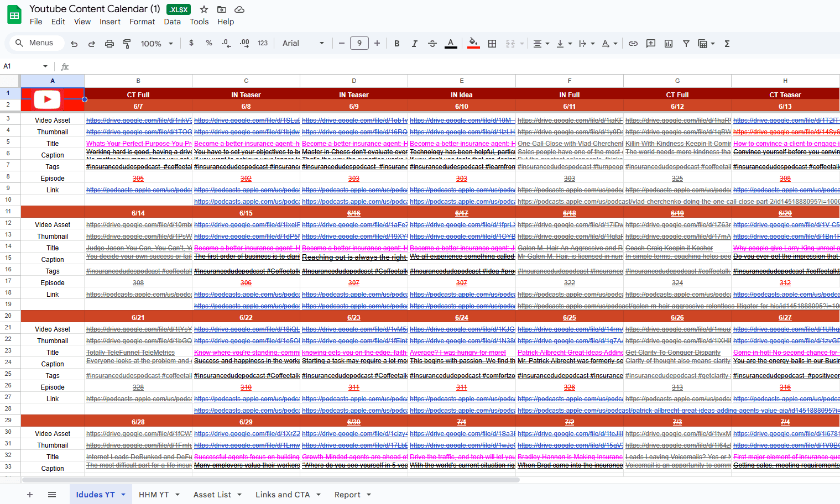Format as percent
The width and height of the screenshot is (840, 504).
[x=209, y=43]
